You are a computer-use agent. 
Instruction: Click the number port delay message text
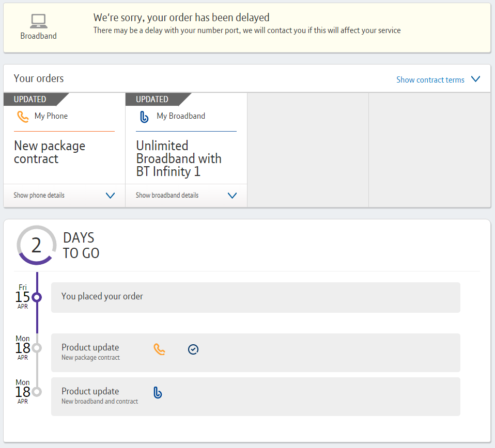247,30
